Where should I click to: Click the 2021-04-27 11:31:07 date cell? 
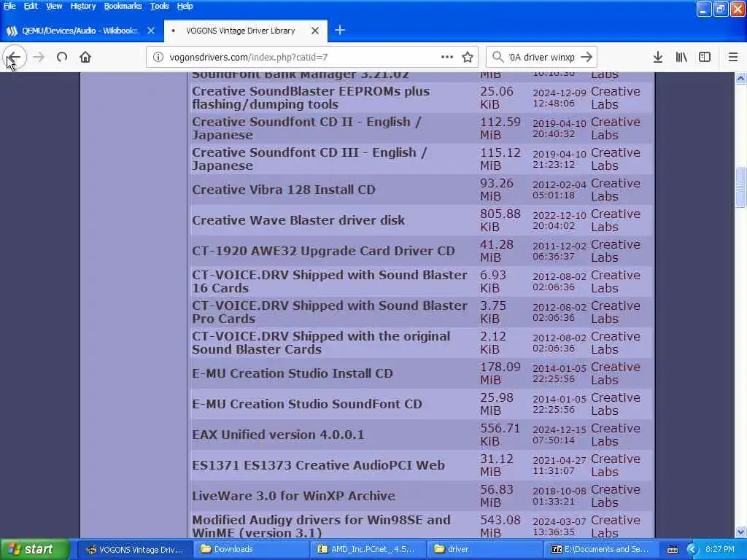(560, 465)
